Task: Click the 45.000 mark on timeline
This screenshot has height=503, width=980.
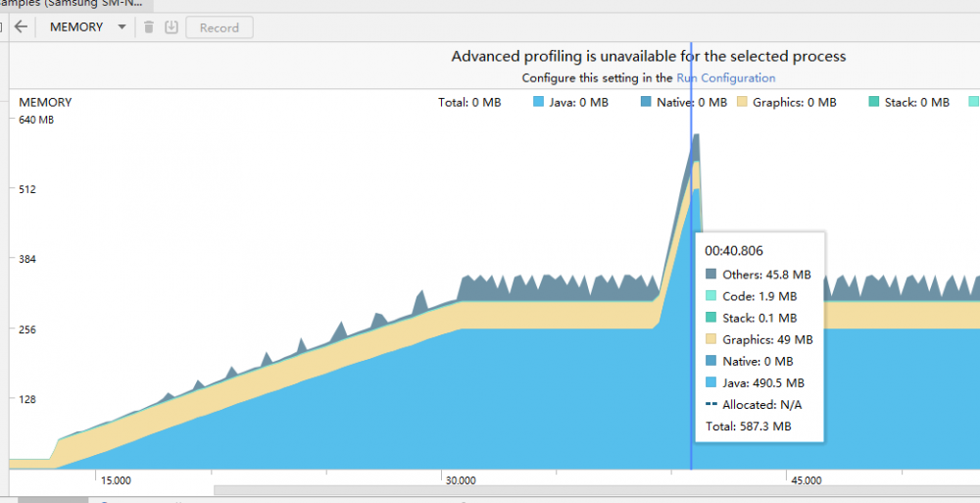Action: point(807,480)
